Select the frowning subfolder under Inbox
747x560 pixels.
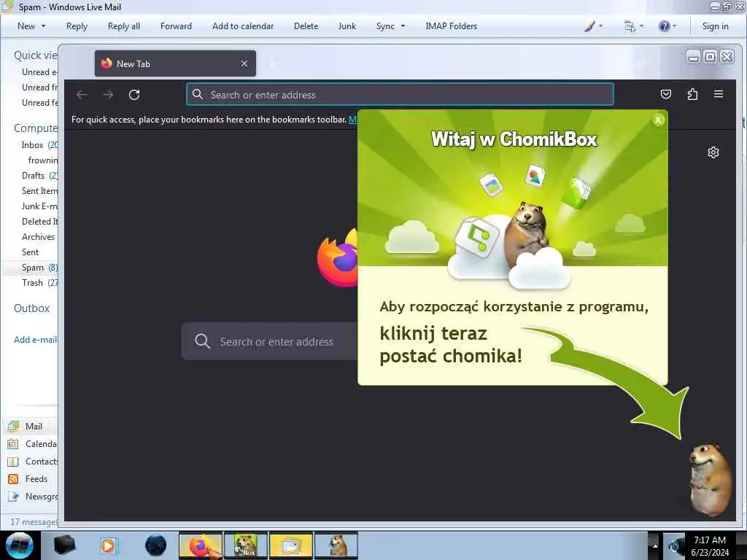43,160
